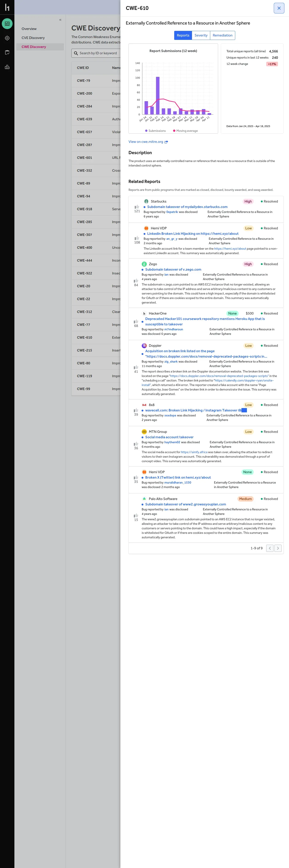Open Deprecated Hacker101 coursework repository report

(x=205, y=322)
